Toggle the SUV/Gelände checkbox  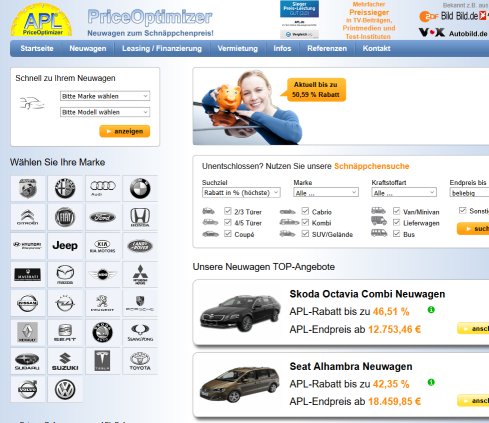[x=305, y=233]
